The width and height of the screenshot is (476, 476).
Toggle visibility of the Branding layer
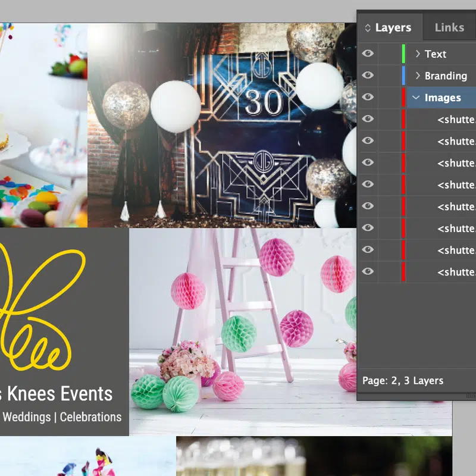[368, 76]
